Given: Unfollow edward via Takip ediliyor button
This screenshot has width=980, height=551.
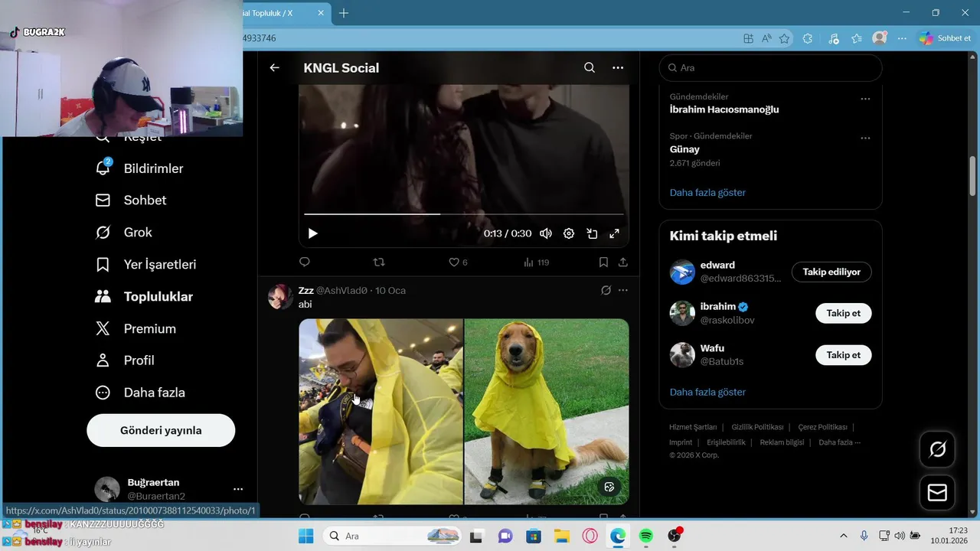Looking at the screenshot, I should [831, 272].
